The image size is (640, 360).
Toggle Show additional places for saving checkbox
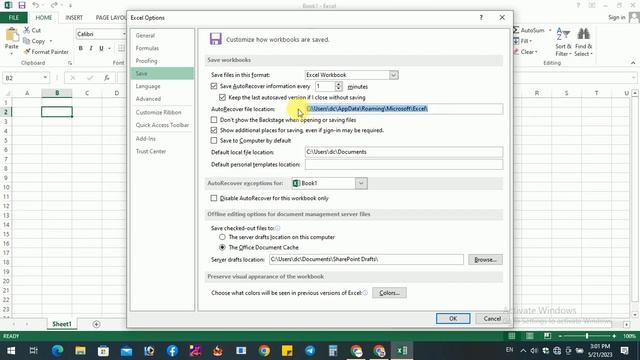point(214,130)
